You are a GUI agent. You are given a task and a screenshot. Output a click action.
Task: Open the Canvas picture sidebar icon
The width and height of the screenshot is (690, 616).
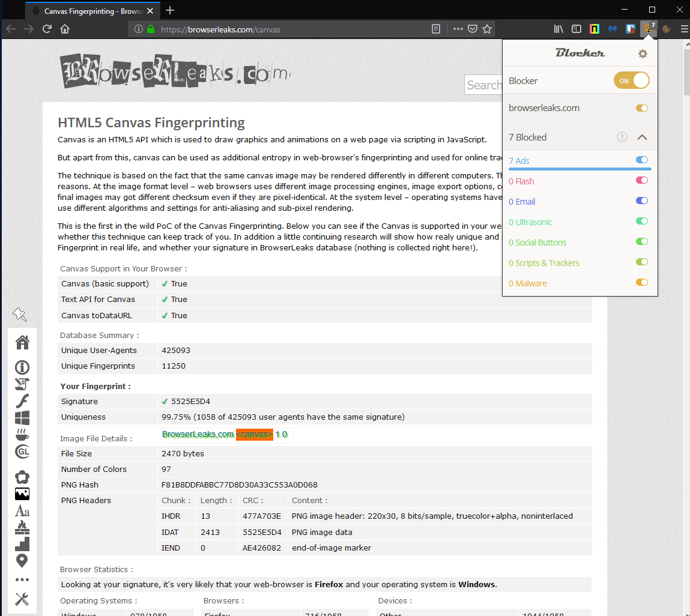(x=22, y=494)
